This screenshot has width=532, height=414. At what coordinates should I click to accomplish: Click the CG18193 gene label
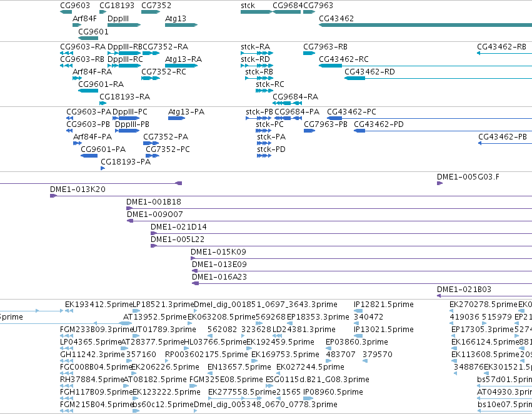click(x=117, y=6)
